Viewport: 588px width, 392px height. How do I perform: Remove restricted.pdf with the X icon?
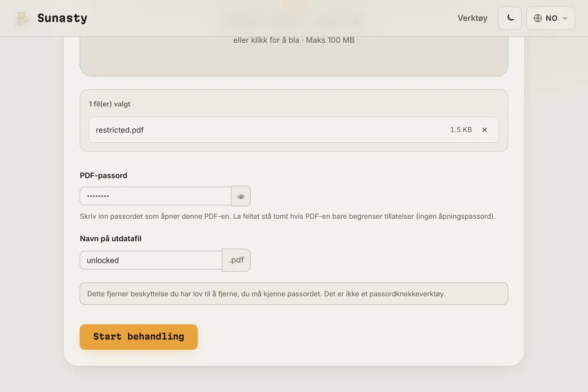tap(484, 130)
